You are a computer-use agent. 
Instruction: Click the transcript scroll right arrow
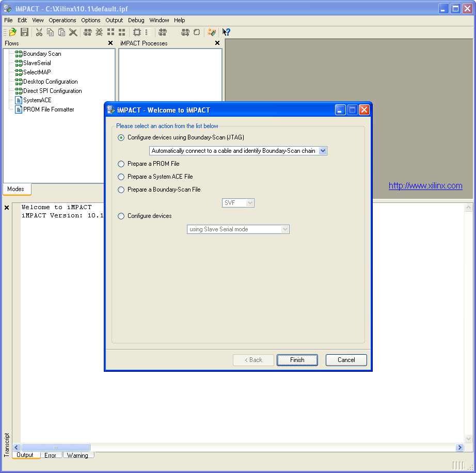pos(459,448)
